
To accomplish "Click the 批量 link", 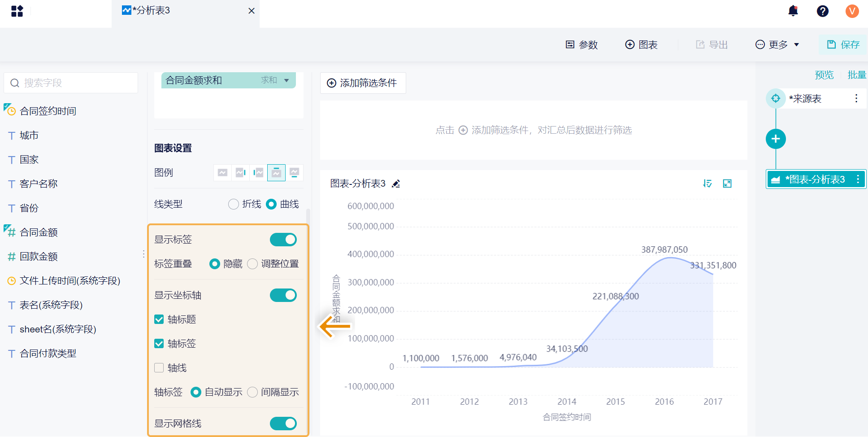I will pyautogui.click(x=857, y=75).
